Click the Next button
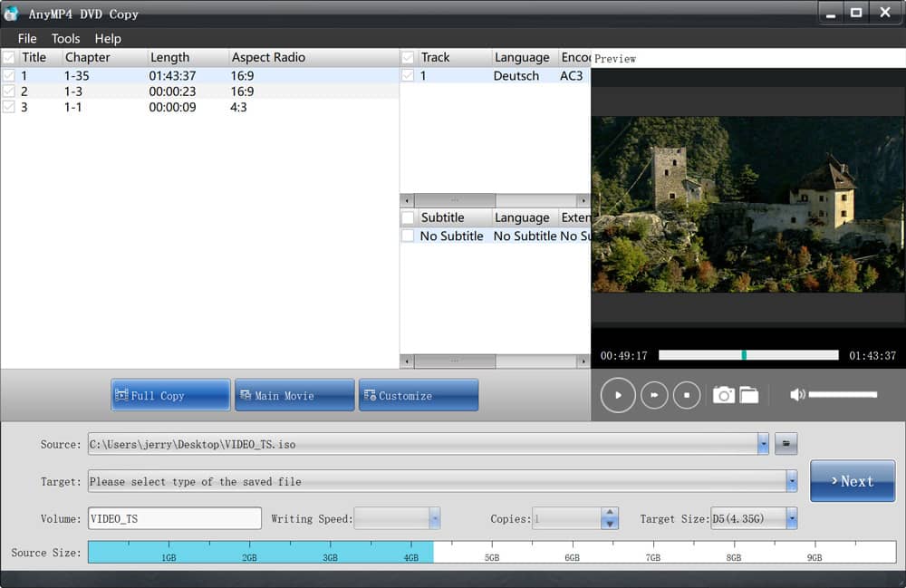This screenshot has height=588, width=906. [852, 481]
